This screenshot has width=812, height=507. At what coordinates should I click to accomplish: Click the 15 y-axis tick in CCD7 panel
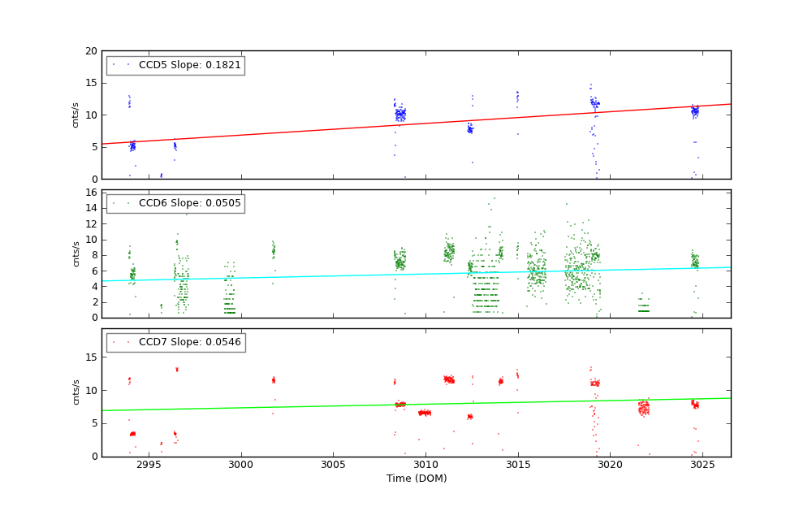[x=91, y=357]
